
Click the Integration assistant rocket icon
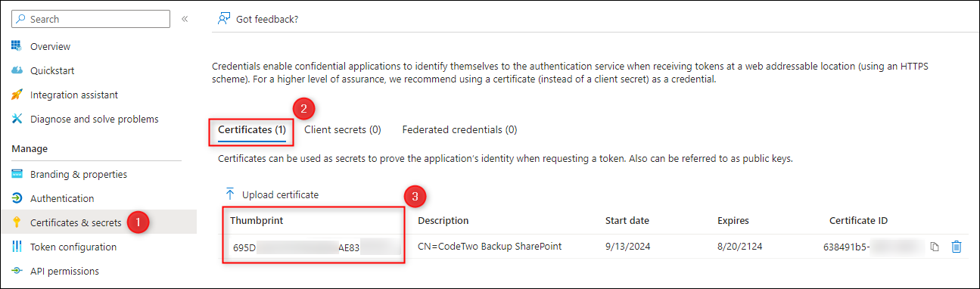(17, 95)
